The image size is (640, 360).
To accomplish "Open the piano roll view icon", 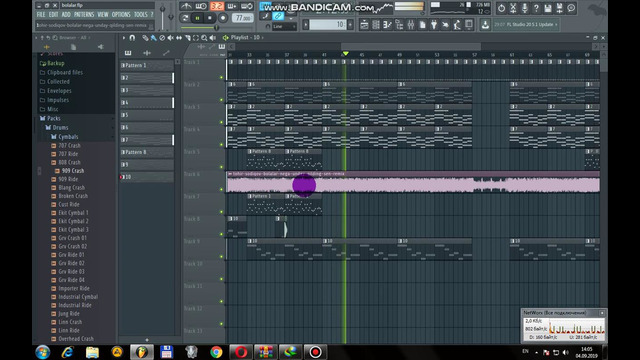I will [387, 25].
